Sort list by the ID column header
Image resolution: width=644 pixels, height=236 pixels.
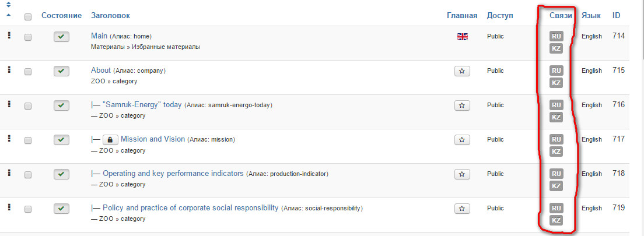[616, 15]
